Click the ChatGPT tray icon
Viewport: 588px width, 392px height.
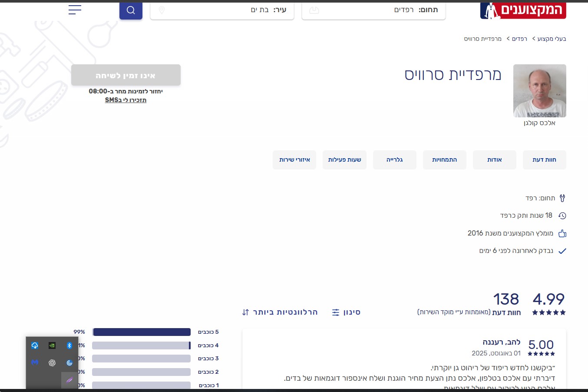tap(52, 362)
